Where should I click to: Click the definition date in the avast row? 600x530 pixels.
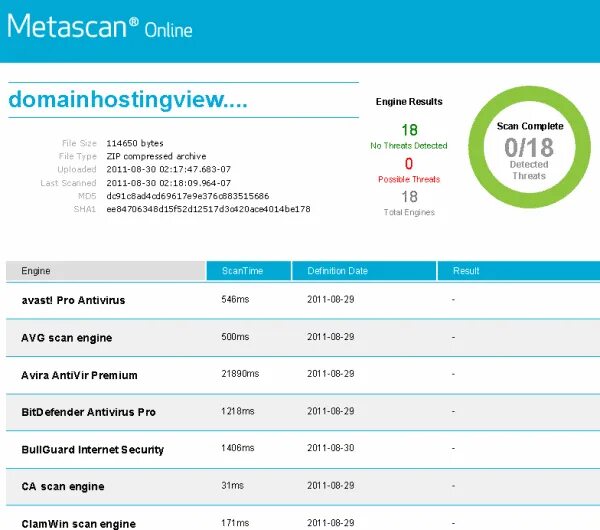click(331, 299)
